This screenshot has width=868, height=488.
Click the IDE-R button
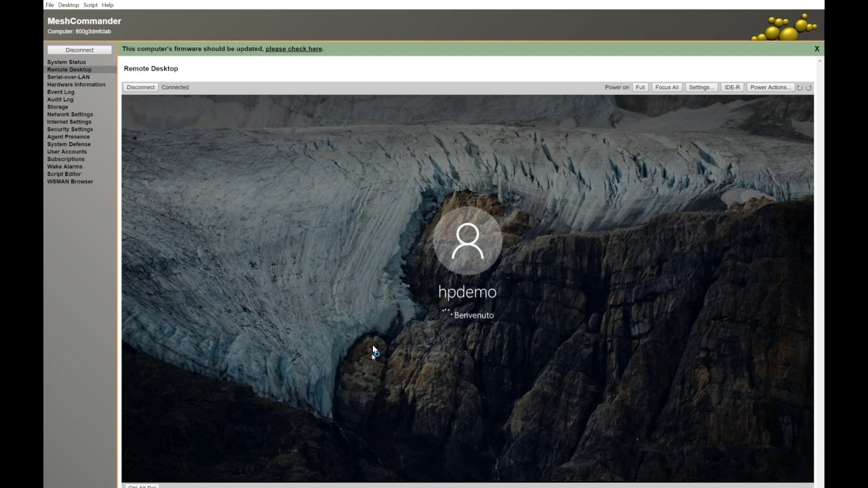click(x=732, y=87)
